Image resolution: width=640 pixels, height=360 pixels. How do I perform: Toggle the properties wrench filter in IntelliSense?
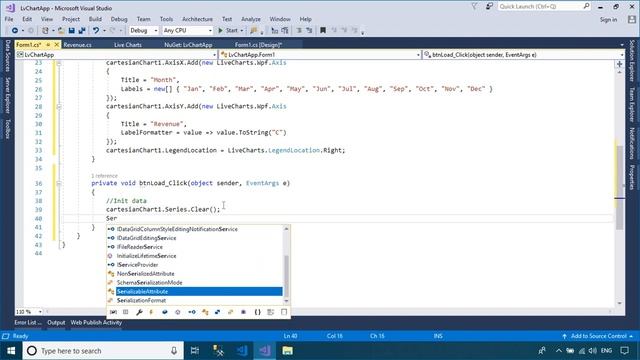139,312
